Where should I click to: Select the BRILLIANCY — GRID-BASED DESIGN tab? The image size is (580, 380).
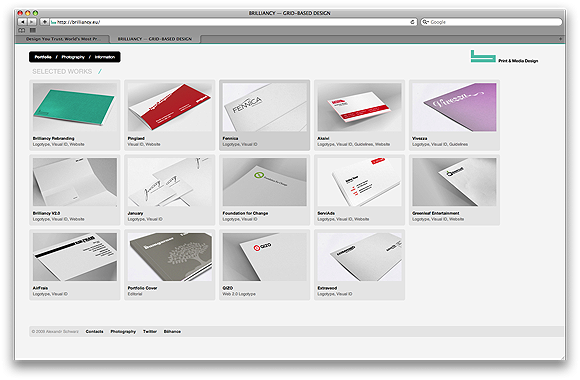(155, 39)
